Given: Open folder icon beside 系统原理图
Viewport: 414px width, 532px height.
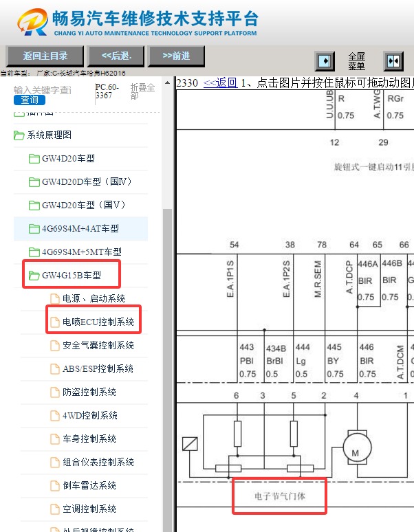Looking at the screenshot, I should pos(19,135).
